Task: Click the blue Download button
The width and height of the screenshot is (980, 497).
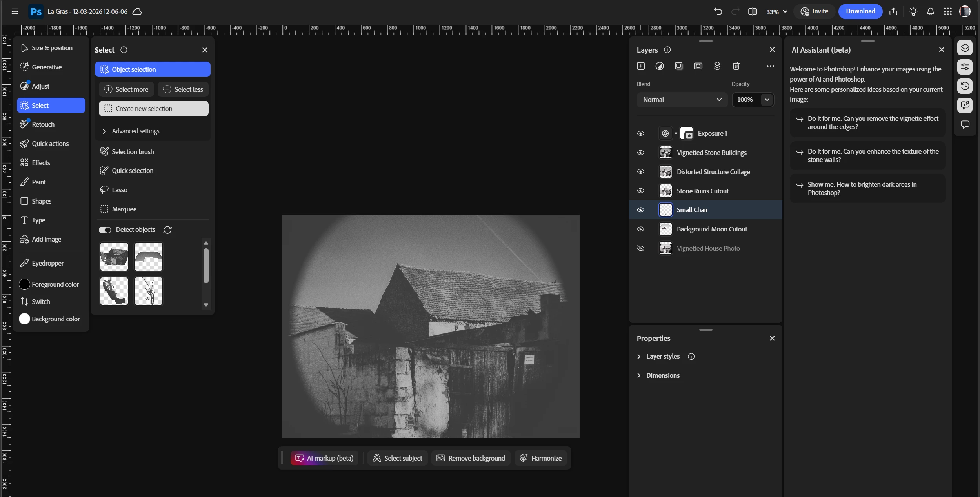Action: tap(860, 11)
